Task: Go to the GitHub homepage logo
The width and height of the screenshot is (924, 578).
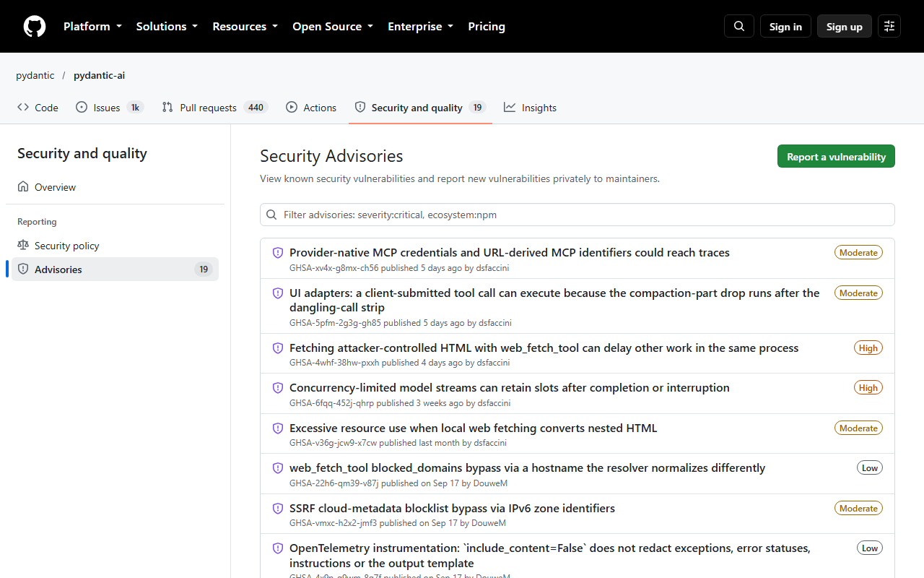Action: point(35,26)
